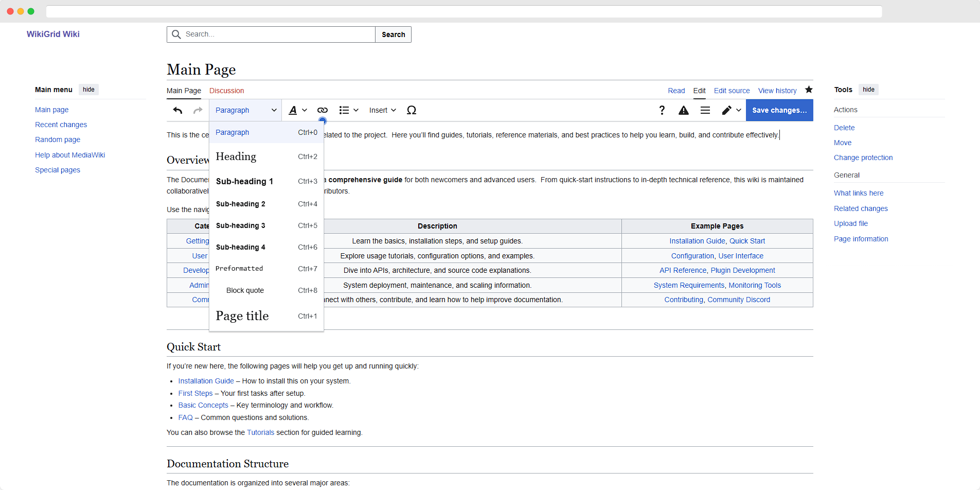
Task: Open the special character omega icon
Action: click(411, 110)
